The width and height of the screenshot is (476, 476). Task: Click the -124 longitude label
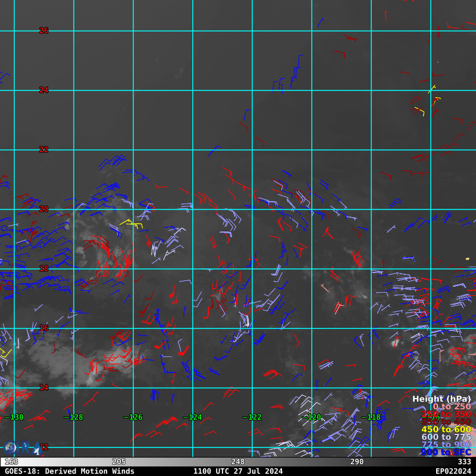[193, 417]
